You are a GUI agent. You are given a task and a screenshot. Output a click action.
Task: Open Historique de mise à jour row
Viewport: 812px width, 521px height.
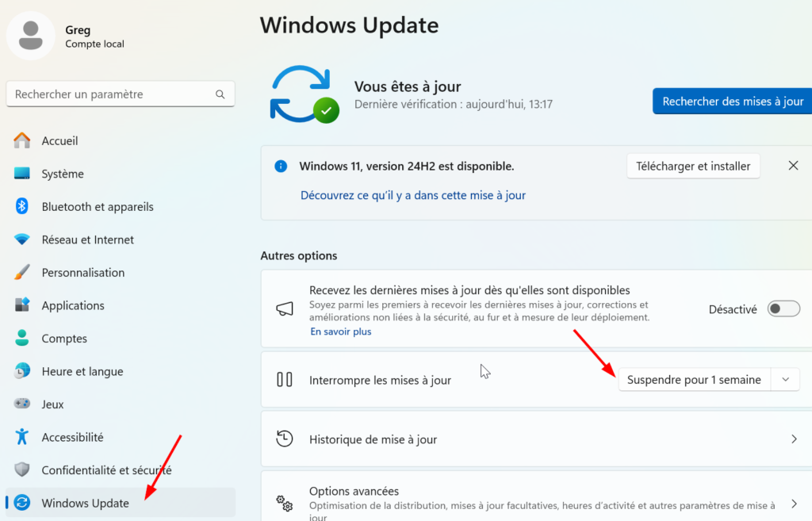[x=537, y=439]
